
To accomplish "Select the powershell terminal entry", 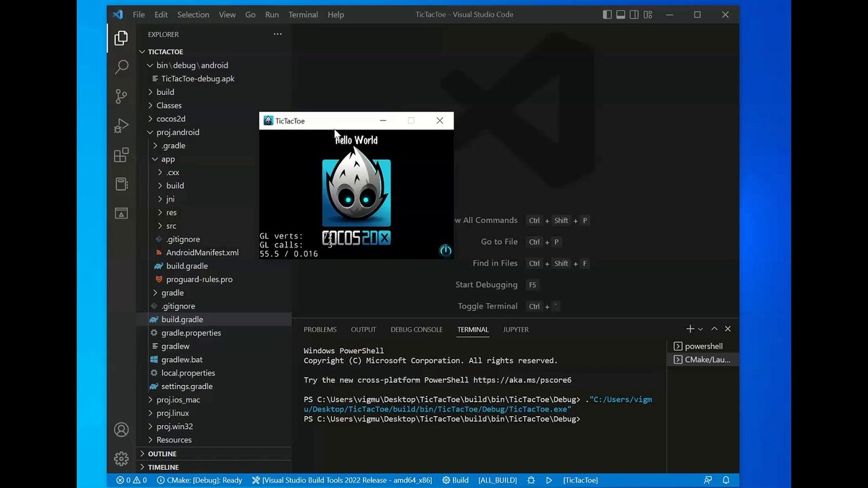I will pyautogui.click(x=703, y=346).
